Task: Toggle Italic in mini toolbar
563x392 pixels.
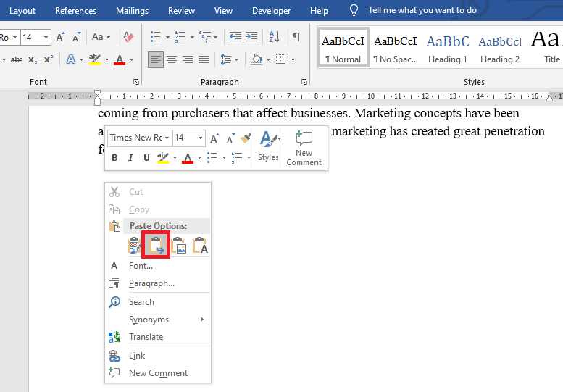Action: [130, 157]
